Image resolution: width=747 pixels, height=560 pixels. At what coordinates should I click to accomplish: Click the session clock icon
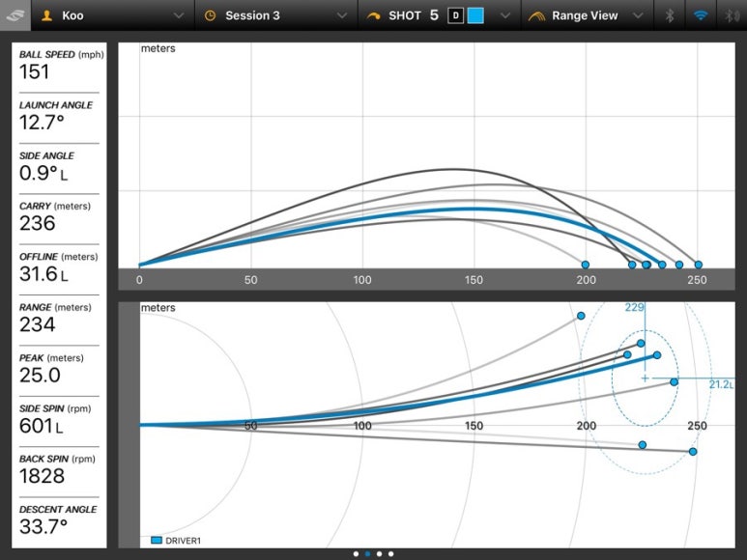pos(210,15)
